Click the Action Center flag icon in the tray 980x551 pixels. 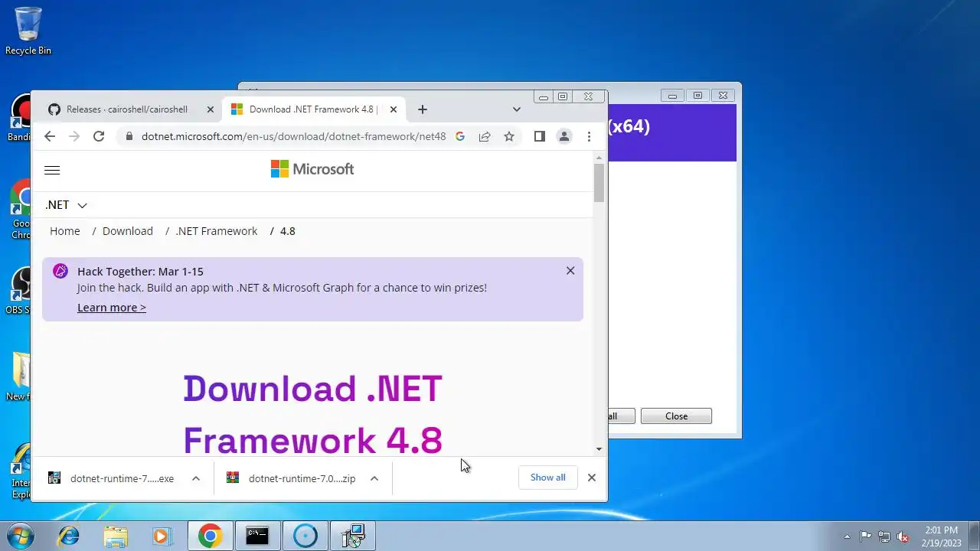865,536
